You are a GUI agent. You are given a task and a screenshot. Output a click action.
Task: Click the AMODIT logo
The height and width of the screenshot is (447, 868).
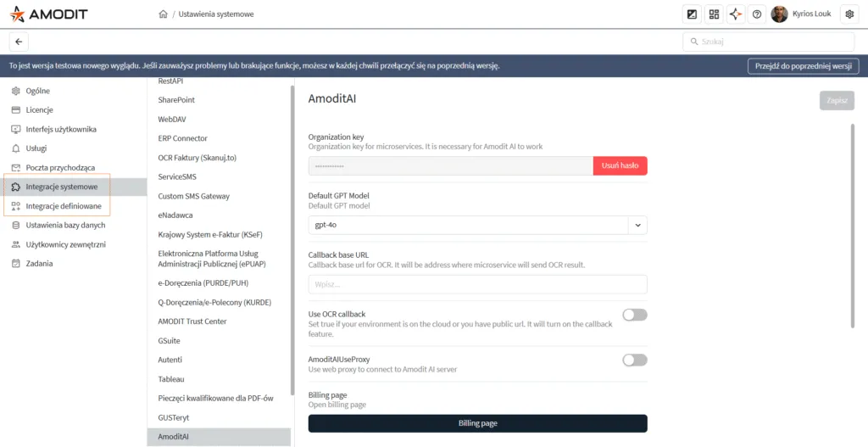(48, 14)
